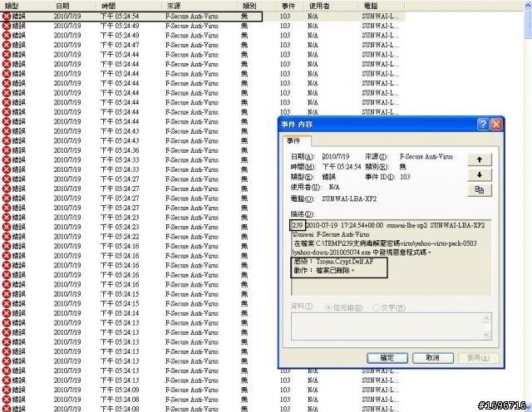Sort the list by the 類別 column header
Image resolution: width=532 pixels, height=412 pixels.
(257, 6)
